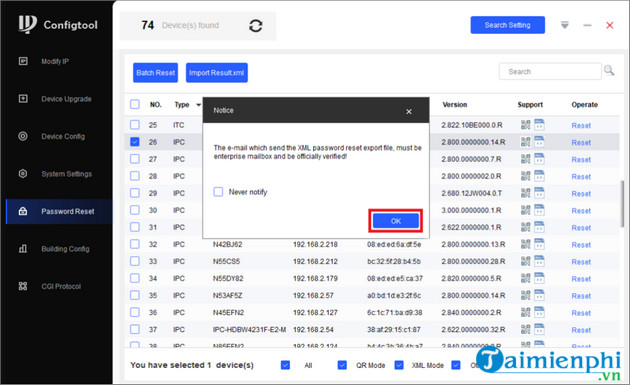Click the search magnifier icon
Viewport: 630px width, 385px height.
(x=609, y=71)
